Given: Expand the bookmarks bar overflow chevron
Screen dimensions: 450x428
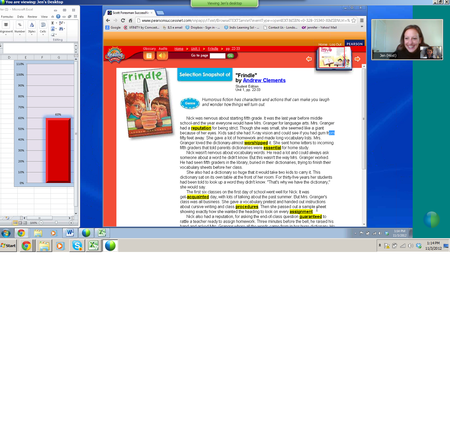Looking at the screenshot, I should click(362, 27).
